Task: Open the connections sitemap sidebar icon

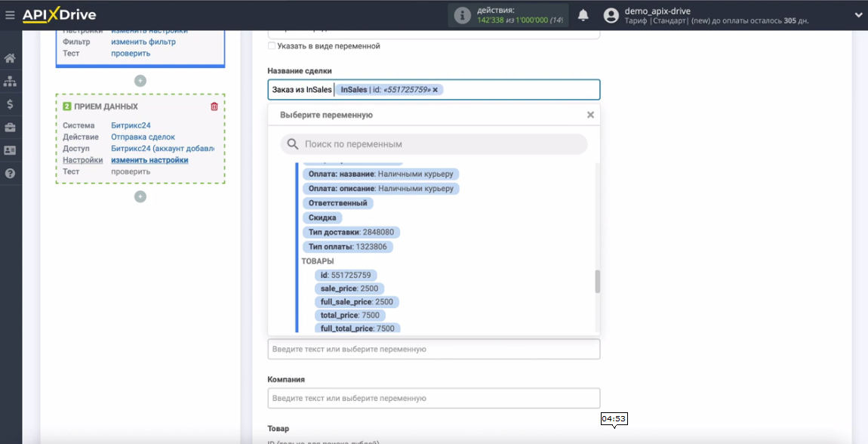Action: coord(10,82)
